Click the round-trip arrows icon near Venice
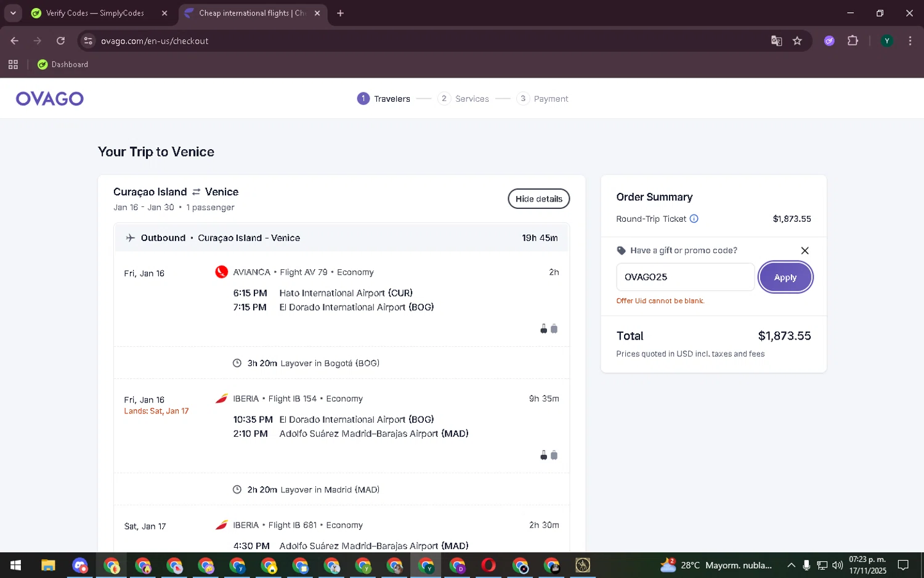 196,192
